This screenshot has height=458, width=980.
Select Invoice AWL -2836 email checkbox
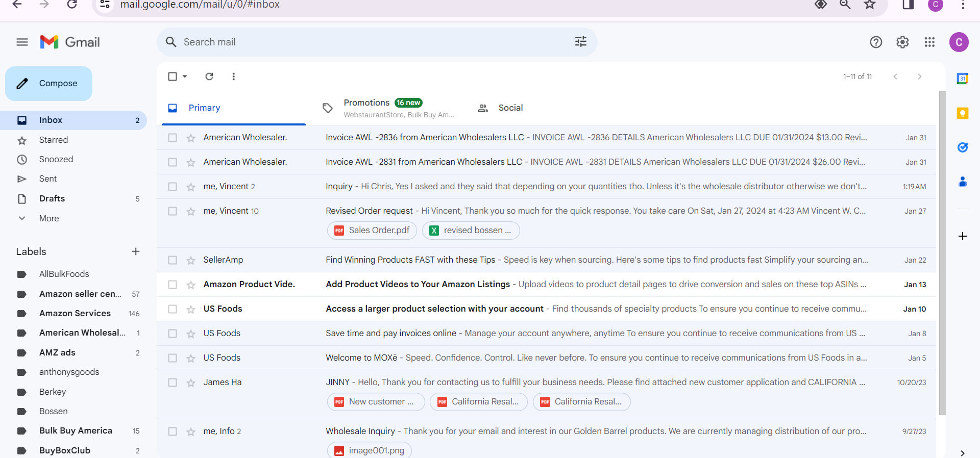(x=173, y=138)
